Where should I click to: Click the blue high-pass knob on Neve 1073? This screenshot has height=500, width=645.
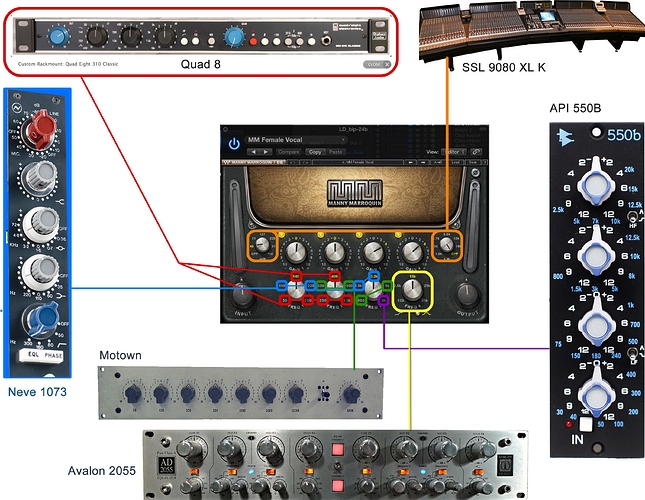(x=42, y=319)
